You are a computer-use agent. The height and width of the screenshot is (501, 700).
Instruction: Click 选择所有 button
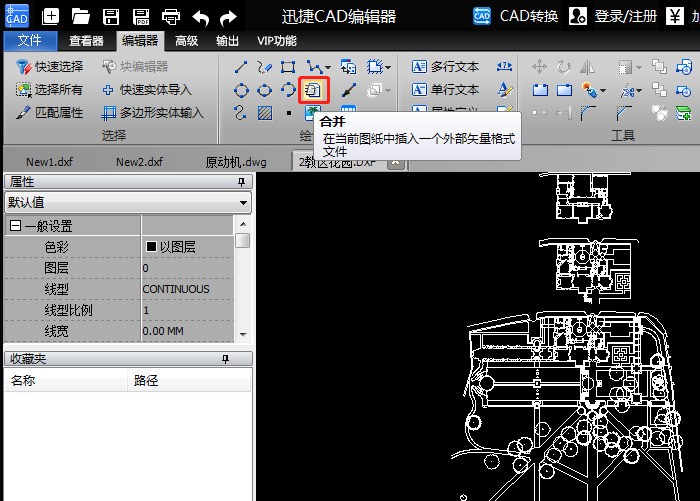click(x=49, y=90)
